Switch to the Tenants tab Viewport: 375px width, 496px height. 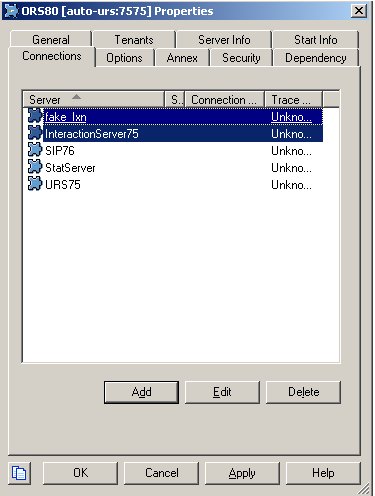point(134,40)
